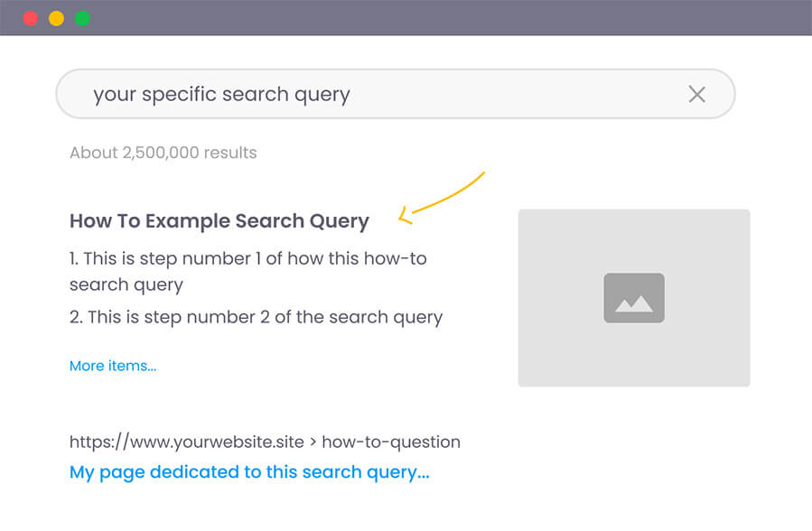Viewport: 812px width, 531px height.
Task: Click 'search query' continuation line of step 1
Action: [x=126, y=284]
